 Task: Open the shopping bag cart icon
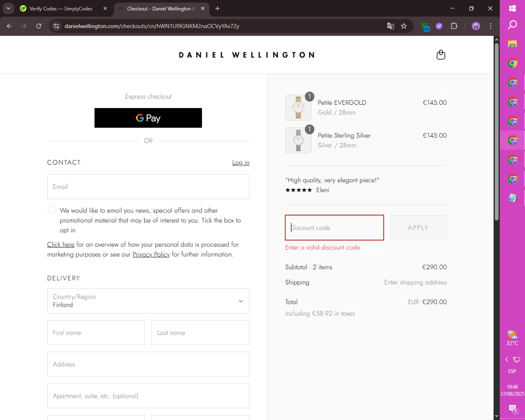coord(441,55)
